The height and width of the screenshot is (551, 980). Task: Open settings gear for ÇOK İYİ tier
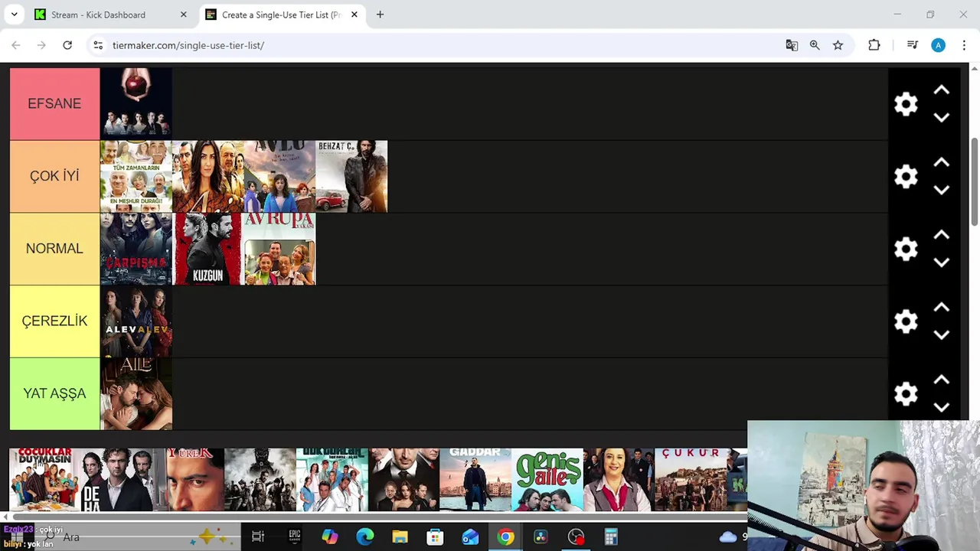pos(906,177)
